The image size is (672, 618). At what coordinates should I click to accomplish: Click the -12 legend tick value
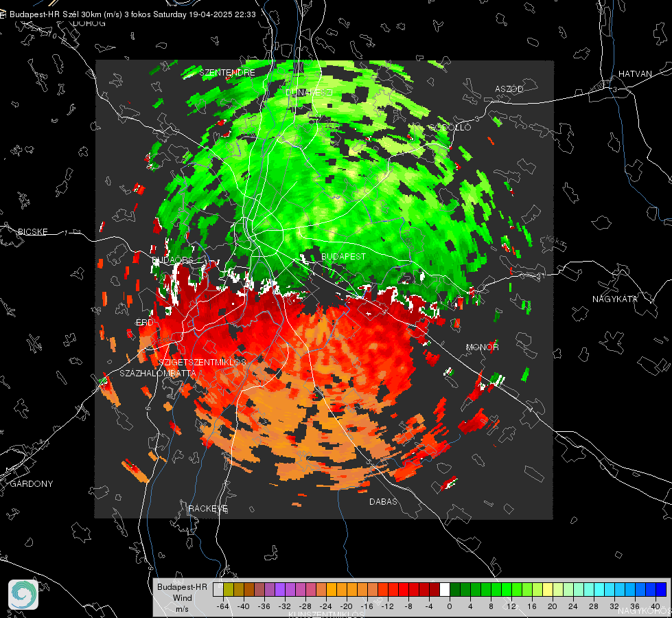(387, 606)
